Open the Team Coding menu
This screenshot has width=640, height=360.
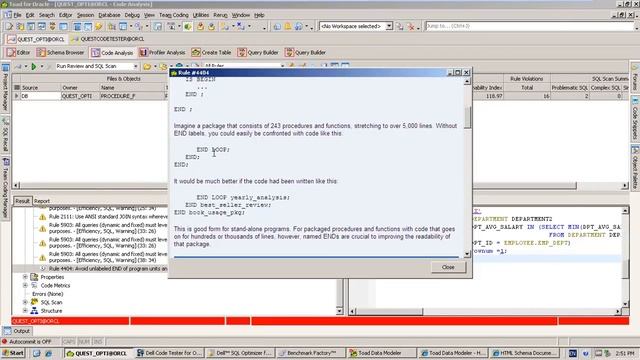tap(173, 15)
